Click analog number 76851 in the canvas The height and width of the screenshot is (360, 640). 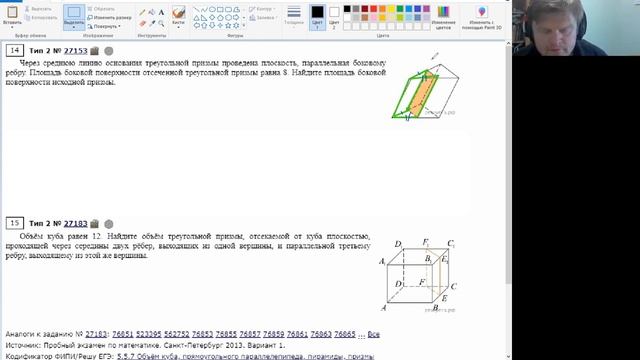coord(122,334)
